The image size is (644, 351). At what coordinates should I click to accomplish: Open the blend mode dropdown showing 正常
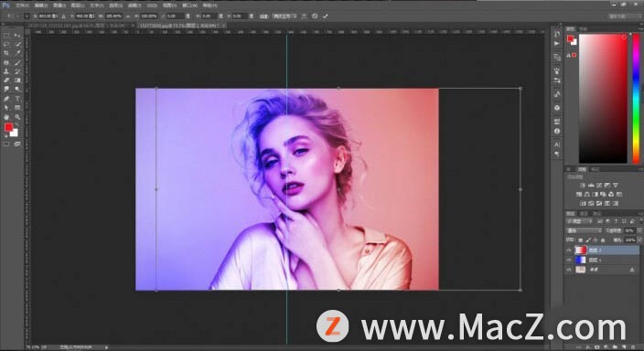(x=584, y=230)
